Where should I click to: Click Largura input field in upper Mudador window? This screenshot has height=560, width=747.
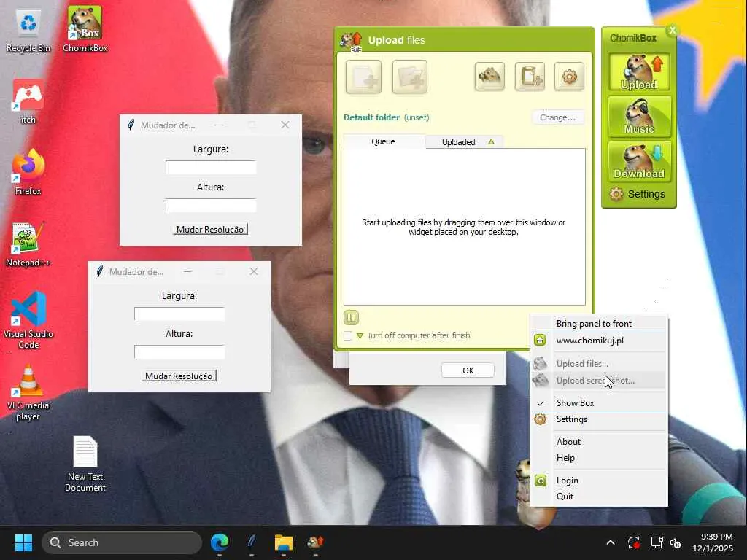pyautogui.click(x=211, y=167)
